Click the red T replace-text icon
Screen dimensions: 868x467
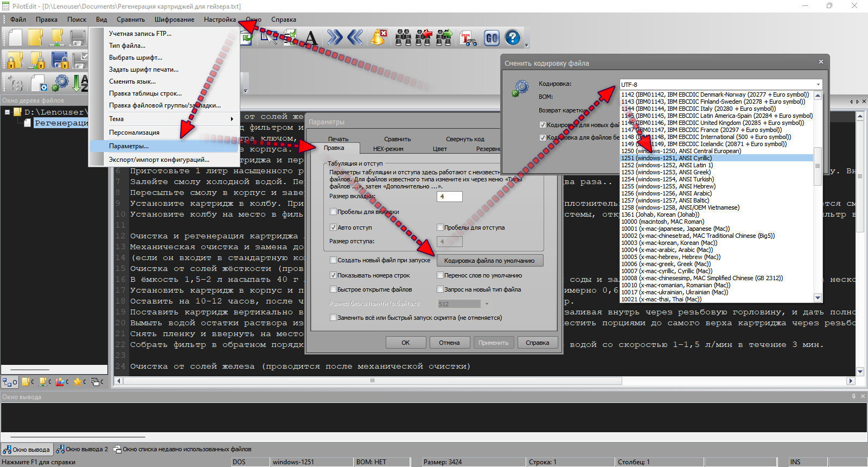tap(468, 38)
